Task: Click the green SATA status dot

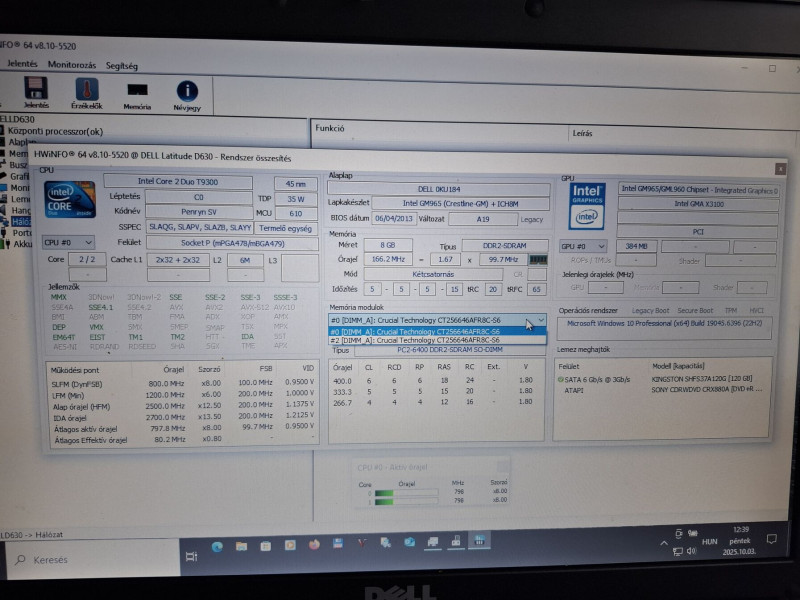Action: point(560,380)
